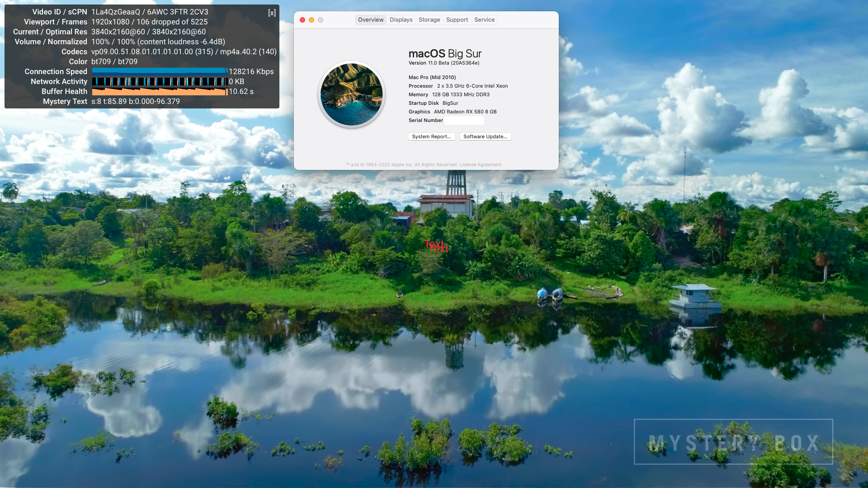Click Memory 128 GB 1333 MHz DDR3

pyautogui.click(x=449, y=94)
